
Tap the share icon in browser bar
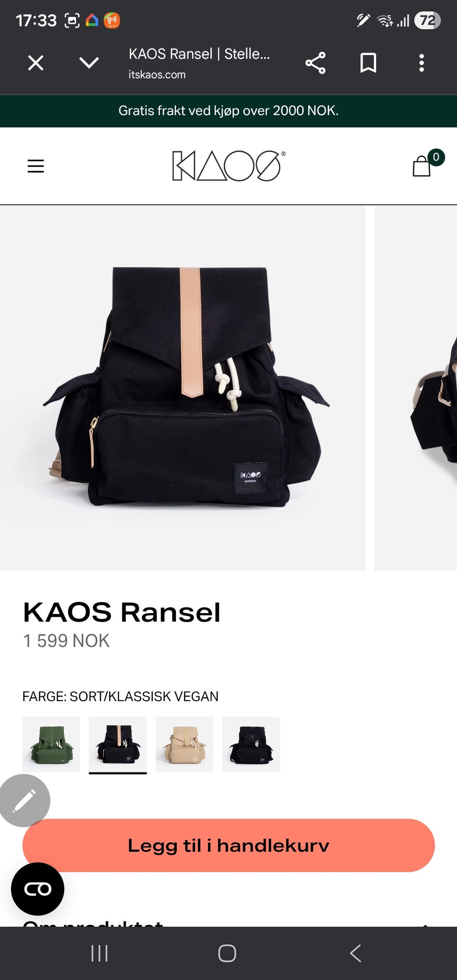pos(315,63)
